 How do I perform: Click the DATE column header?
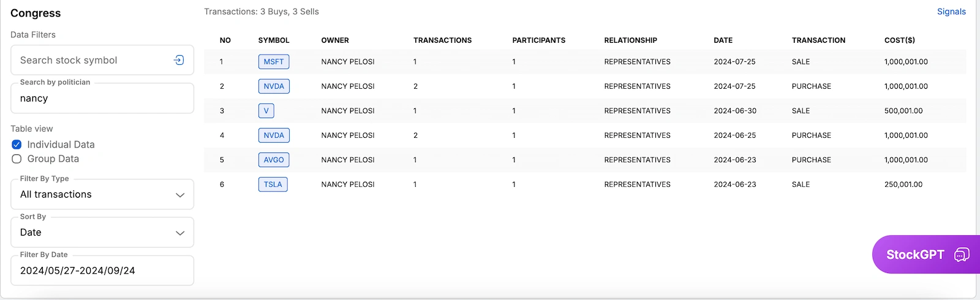coord(723,40)
